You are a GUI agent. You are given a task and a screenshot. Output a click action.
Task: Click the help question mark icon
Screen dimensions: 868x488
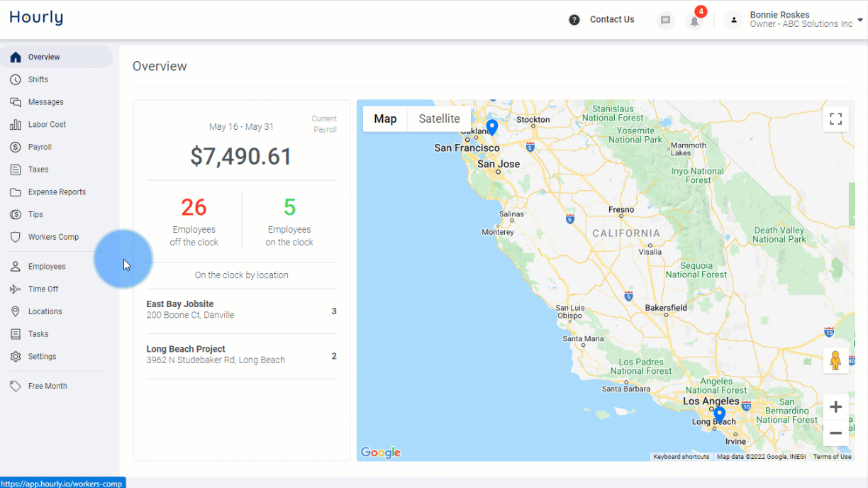pos(574,20)
